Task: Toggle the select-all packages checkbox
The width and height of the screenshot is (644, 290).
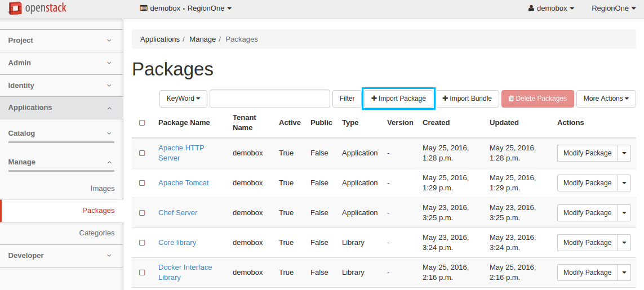Action: pos(142,123)
